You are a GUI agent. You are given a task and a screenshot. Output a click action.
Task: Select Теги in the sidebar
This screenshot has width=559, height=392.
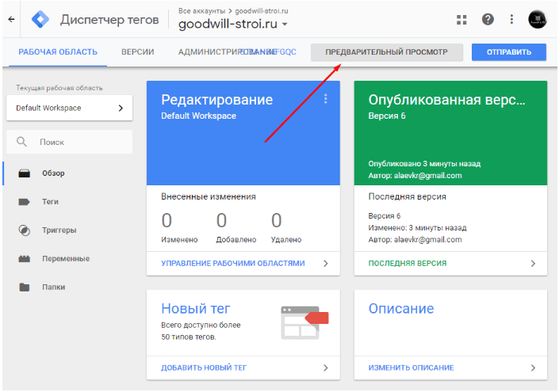point(50,202)
